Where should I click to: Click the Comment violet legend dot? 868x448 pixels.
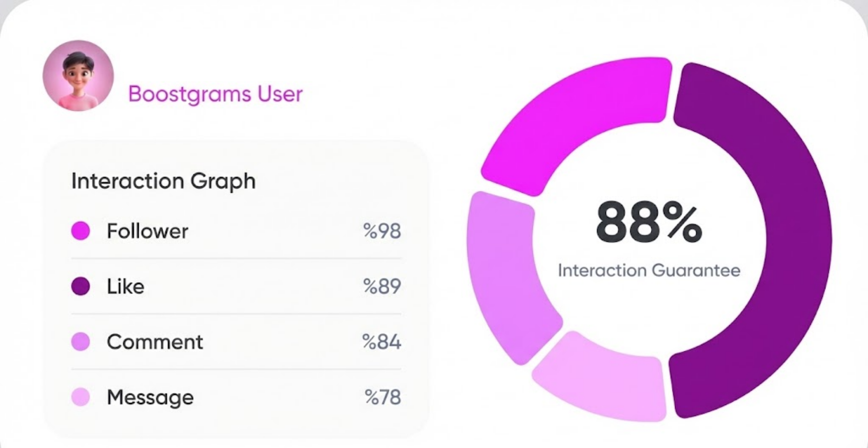click(81, 342)
